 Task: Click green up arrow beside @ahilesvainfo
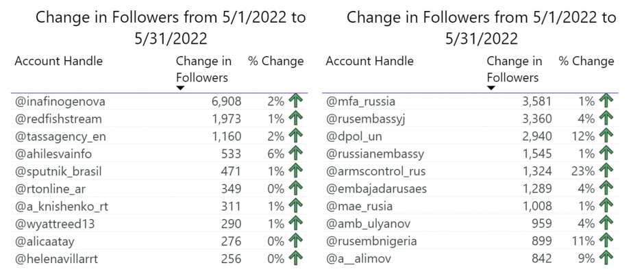[295, 153]
